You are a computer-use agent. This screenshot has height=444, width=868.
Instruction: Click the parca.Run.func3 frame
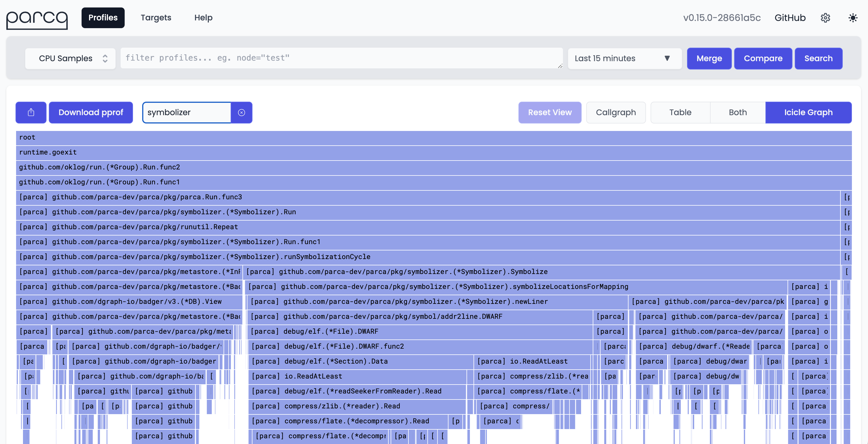428,197
